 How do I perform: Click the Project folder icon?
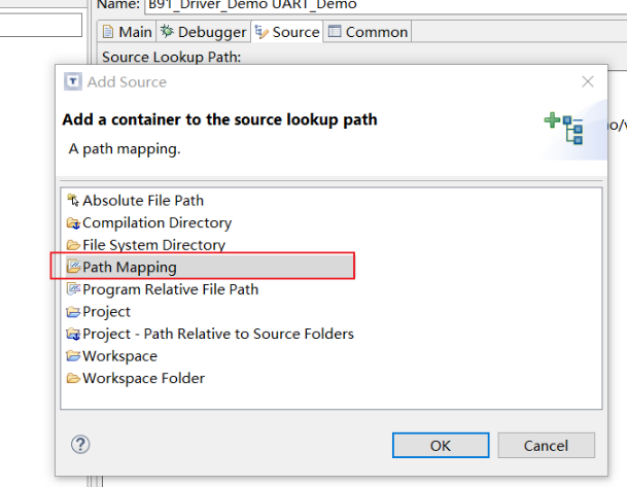(x=73, y=312)
